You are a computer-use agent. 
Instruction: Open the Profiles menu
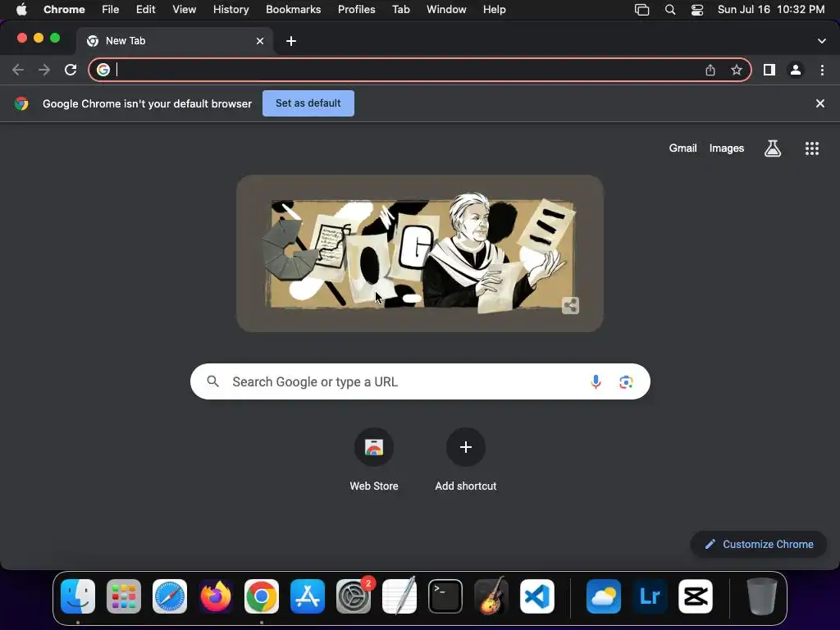point(356,9)
